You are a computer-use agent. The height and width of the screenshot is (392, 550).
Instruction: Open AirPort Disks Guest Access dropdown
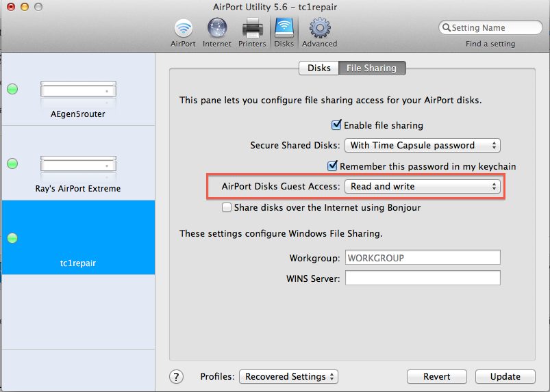(423, 186)
